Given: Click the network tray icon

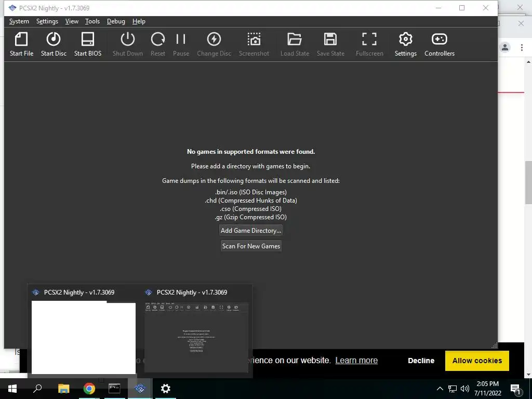Looking at the screenshot, I should click(x=453, y=389).
